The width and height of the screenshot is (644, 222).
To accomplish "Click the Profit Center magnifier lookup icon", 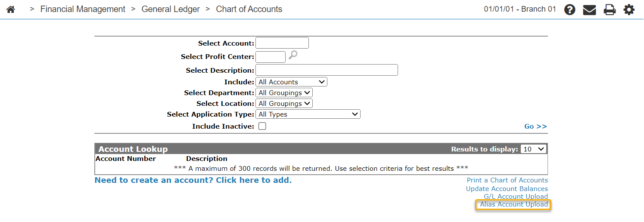I will (x=293, y=55).
